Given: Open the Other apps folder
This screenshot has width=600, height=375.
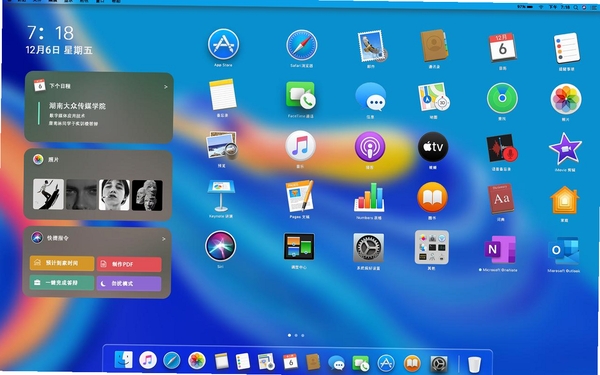Looking at the screenshot, I should 432,247.
